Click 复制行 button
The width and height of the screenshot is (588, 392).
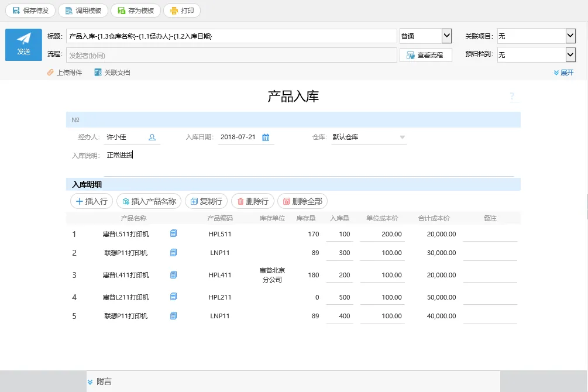(x=207, y=201)
